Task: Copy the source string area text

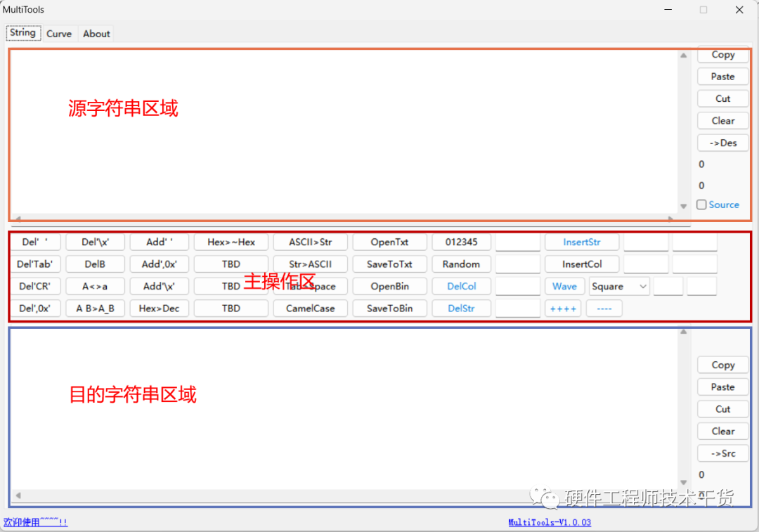Action: (722, 55)
